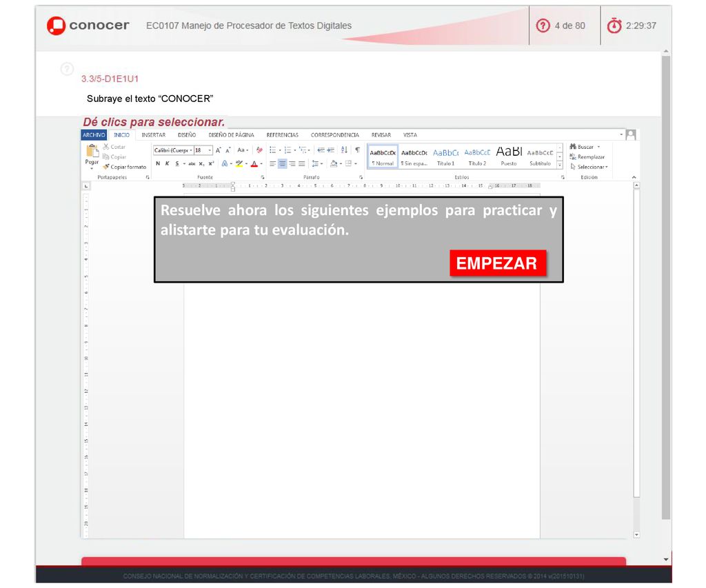706x588 pixels.
Task: Switch to the CORRESPONDENCIA tab
Action: [x=335, y=135]
